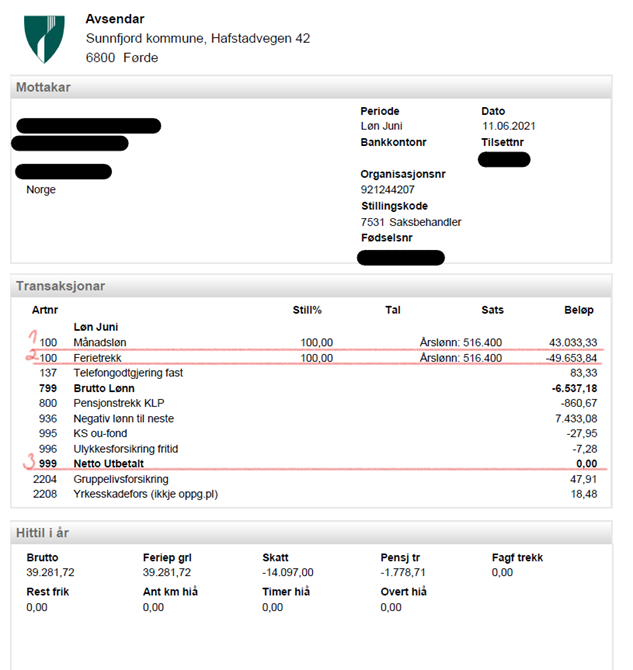
Task: Click Ulykkesforsikring amount -7,28
Action: 585,449
